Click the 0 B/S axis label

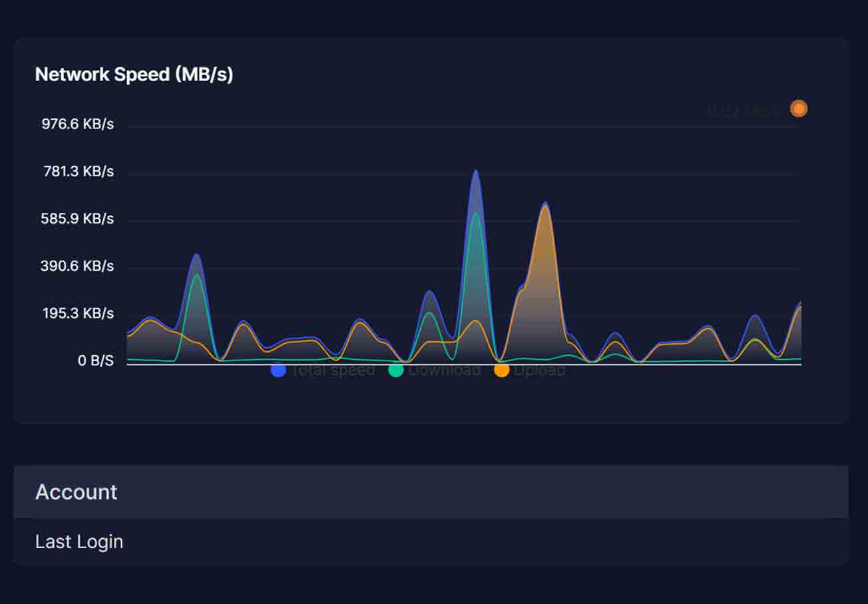96,361
